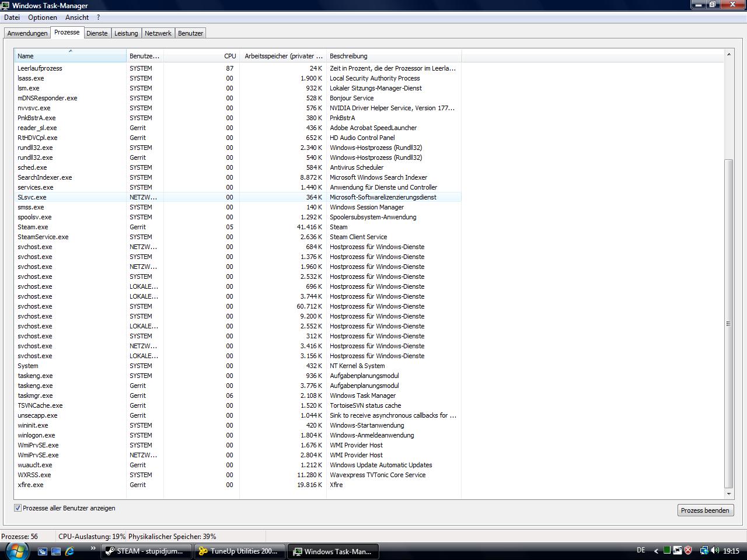
Task: Open Internet Explorer from Quick Launch
Action: point(70,551)
